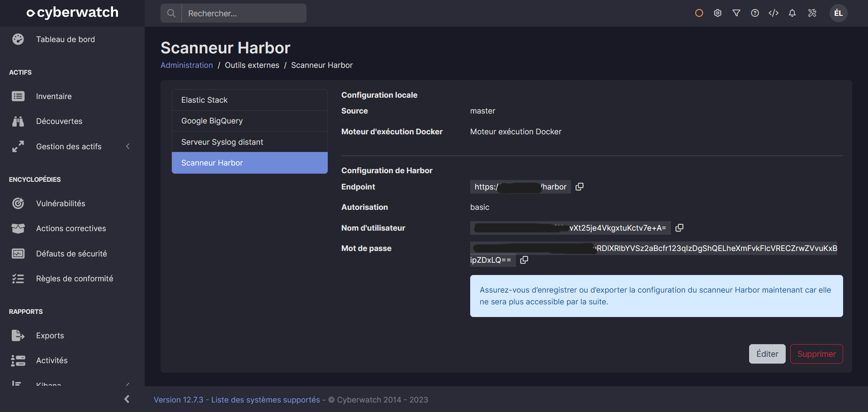Click the Éditer button

[x=767, y=354]
